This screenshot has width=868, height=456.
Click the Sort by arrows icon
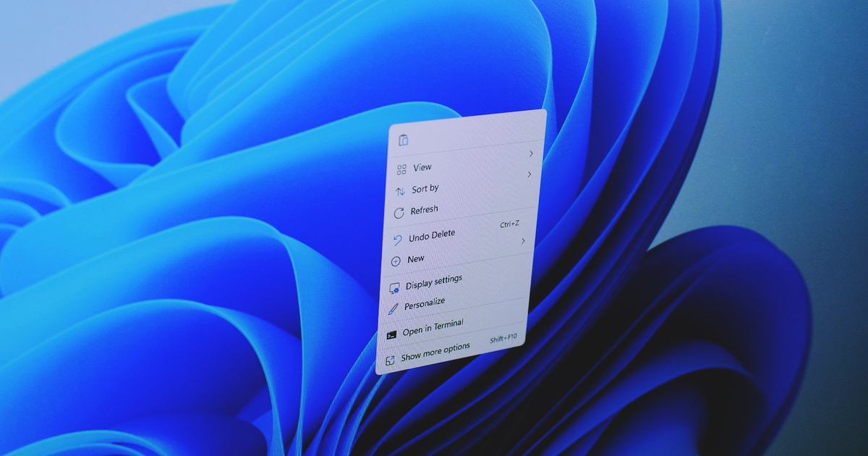click(400, 192)
